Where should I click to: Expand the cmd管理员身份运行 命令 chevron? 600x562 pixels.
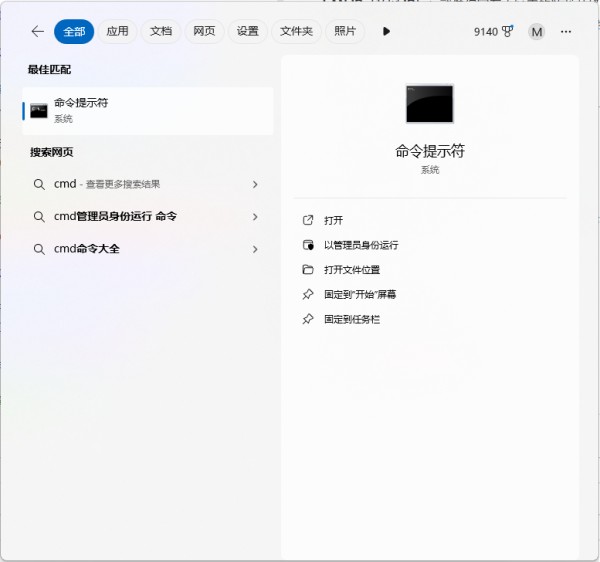click(255, 217)
